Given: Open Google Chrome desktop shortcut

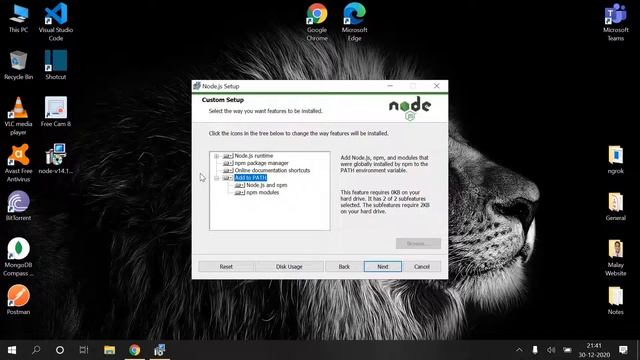Looking at the screenshot, I should [317, 22].
